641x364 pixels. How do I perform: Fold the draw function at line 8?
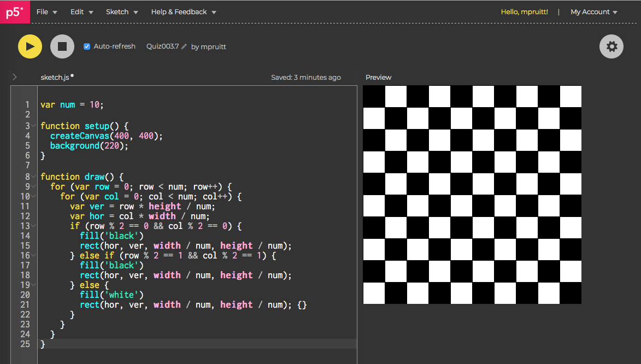34,177
